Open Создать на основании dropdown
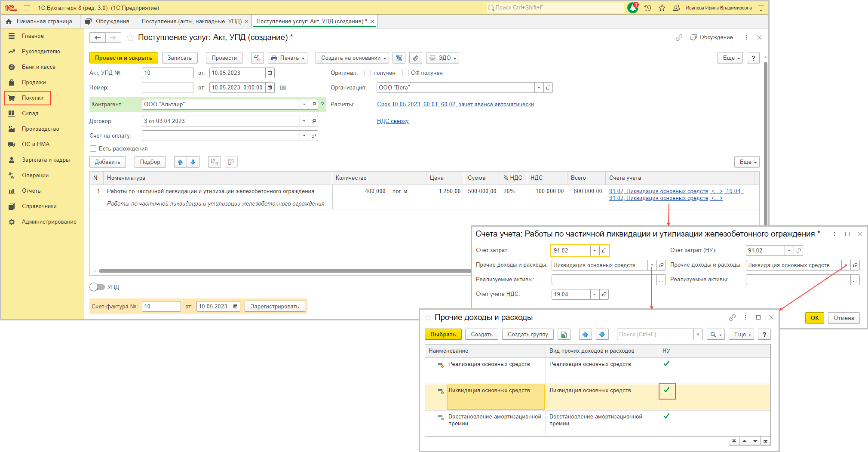 (x=353, y=58)
